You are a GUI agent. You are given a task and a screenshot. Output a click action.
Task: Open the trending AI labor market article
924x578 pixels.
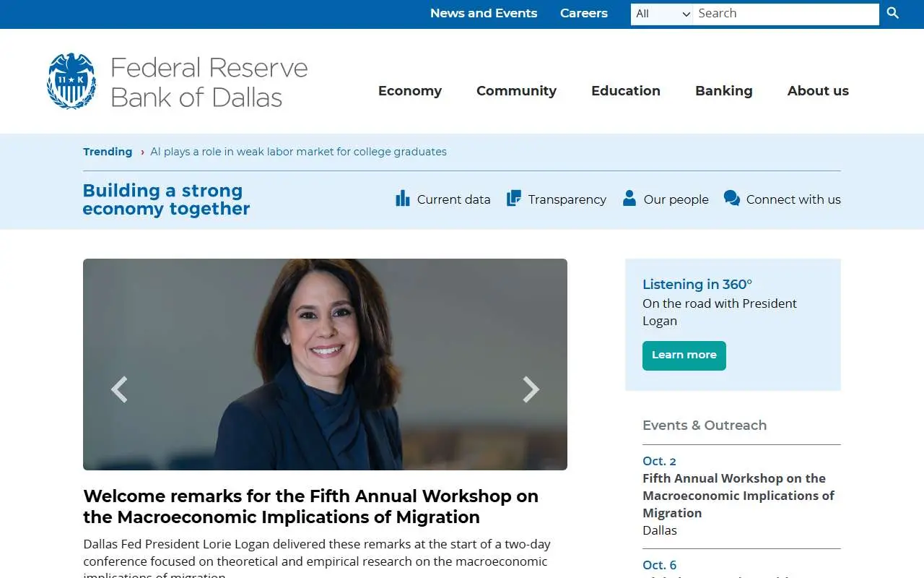298,152
